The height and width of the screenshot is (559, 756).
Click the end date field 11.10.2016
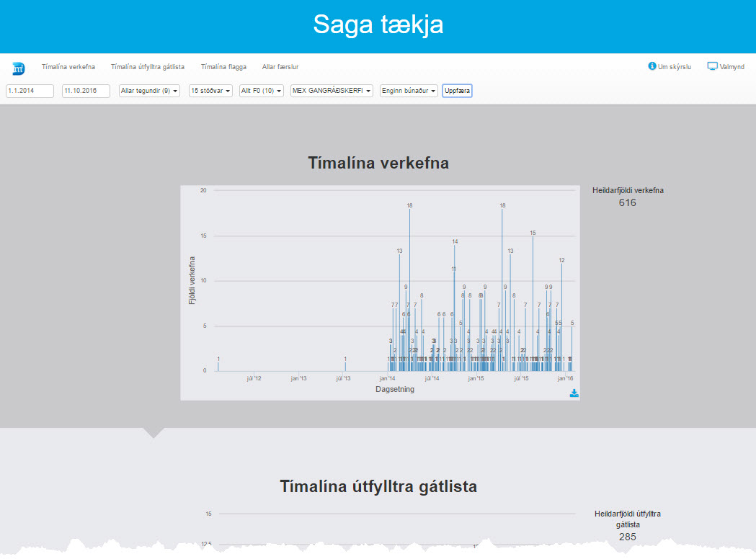coord(86,91)
